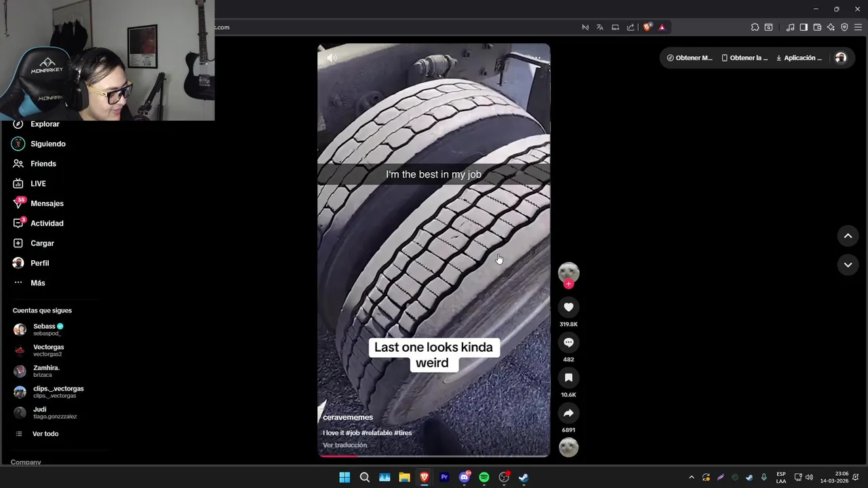Click the browser share page icon

click(631, 27)
